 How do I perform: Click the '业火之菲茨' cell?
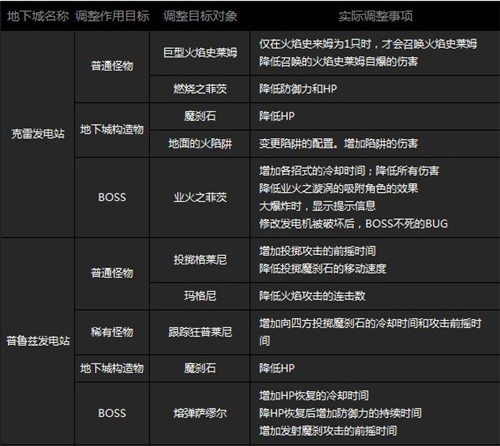pyautogui.click(x=200, y=197)
